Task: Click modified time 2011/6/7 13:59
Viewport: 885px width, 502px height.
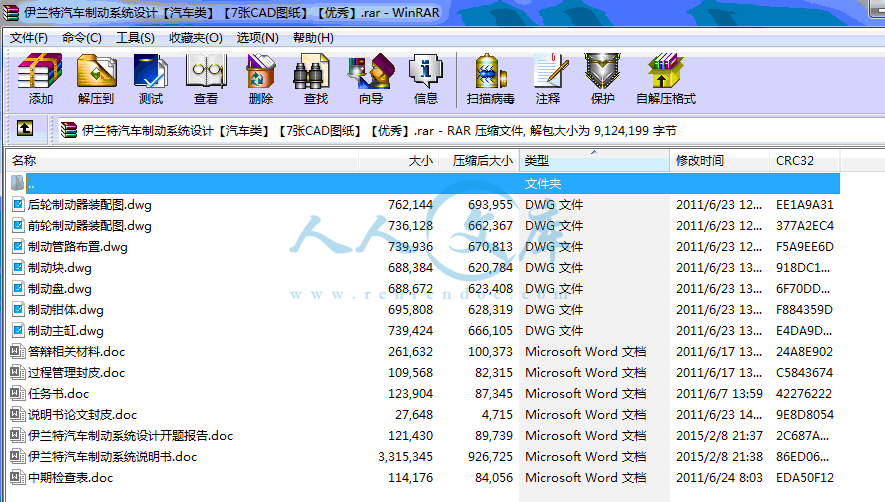Action: (719, 393)
